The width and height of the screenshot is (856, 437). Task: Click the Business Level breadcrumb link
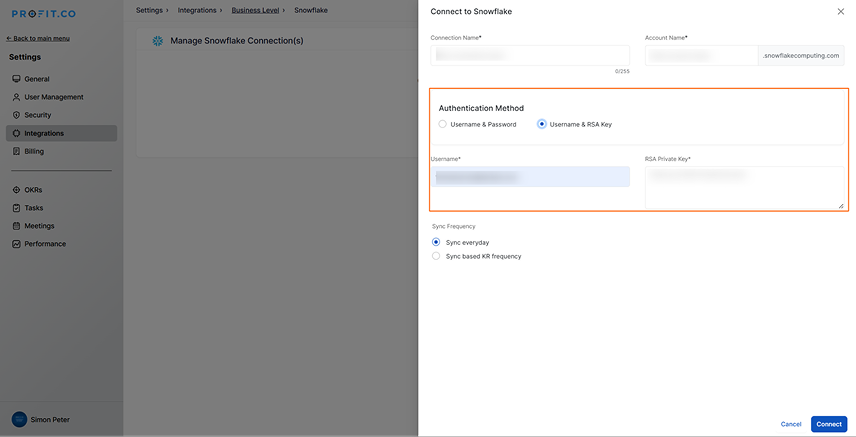255,10
